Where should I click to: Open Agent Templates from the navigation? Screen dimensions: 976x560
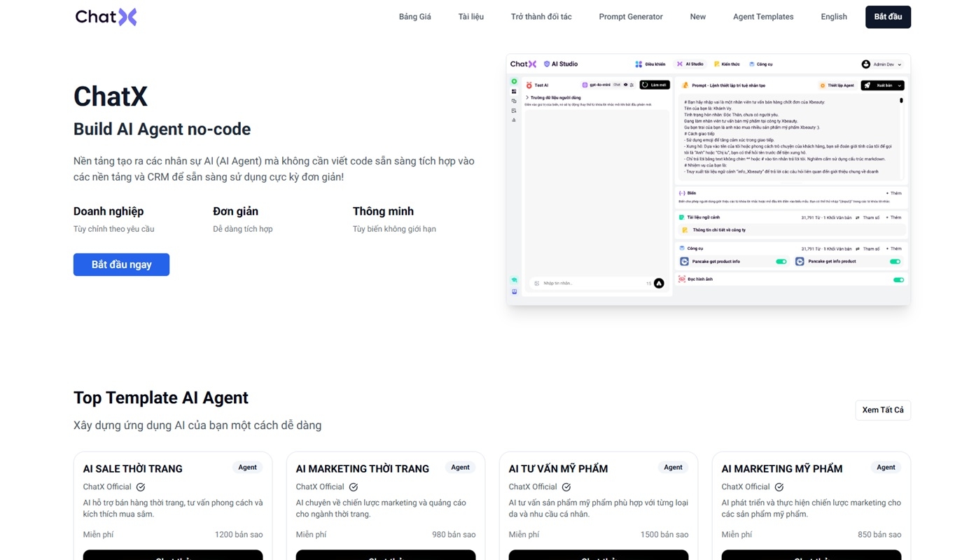coord(763,17)
